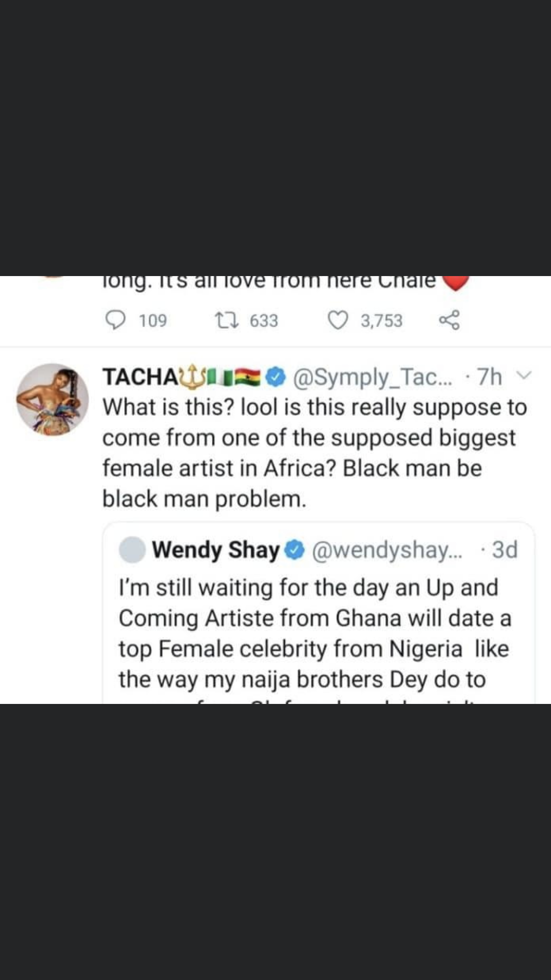The width and height of the screenshot is (551, 980).
Task: Click TACHA's blue verified badge
Action: tap(275, 377)
